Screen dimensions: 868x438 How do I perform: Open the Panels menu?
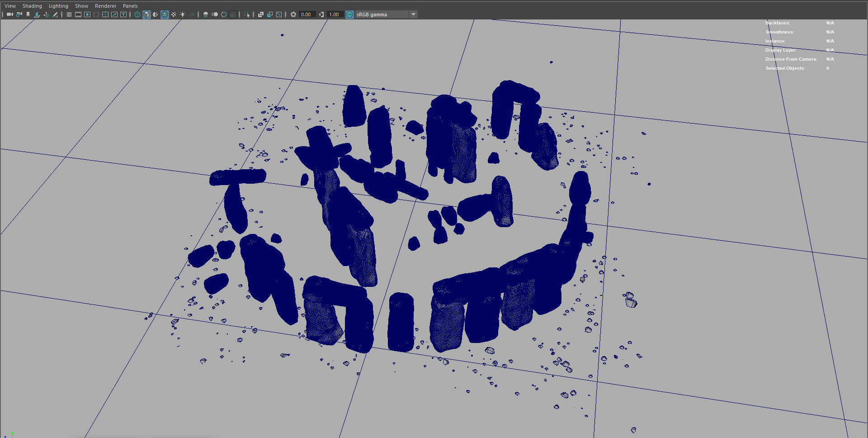130,6
